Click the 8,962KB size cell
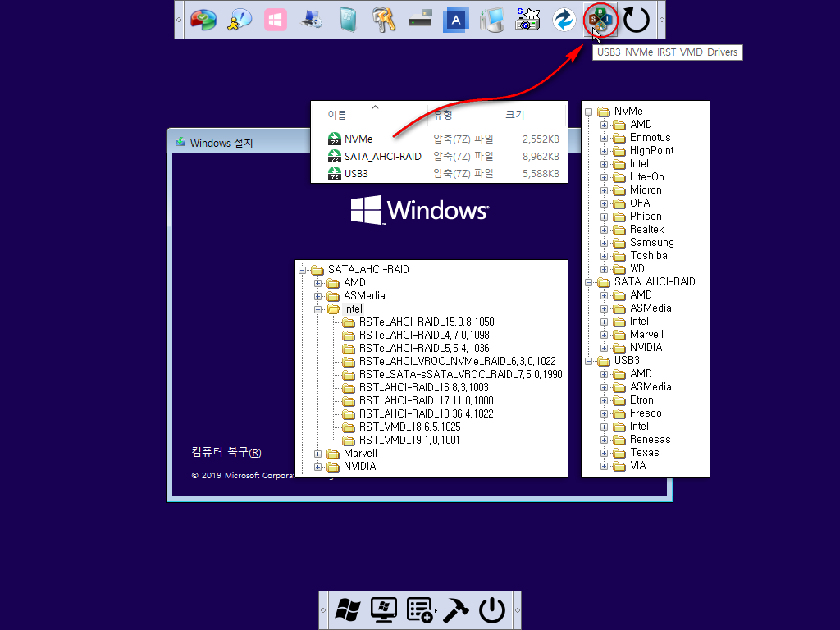The height and width of the screenshot is (630, 840). (x=541, y=157)
